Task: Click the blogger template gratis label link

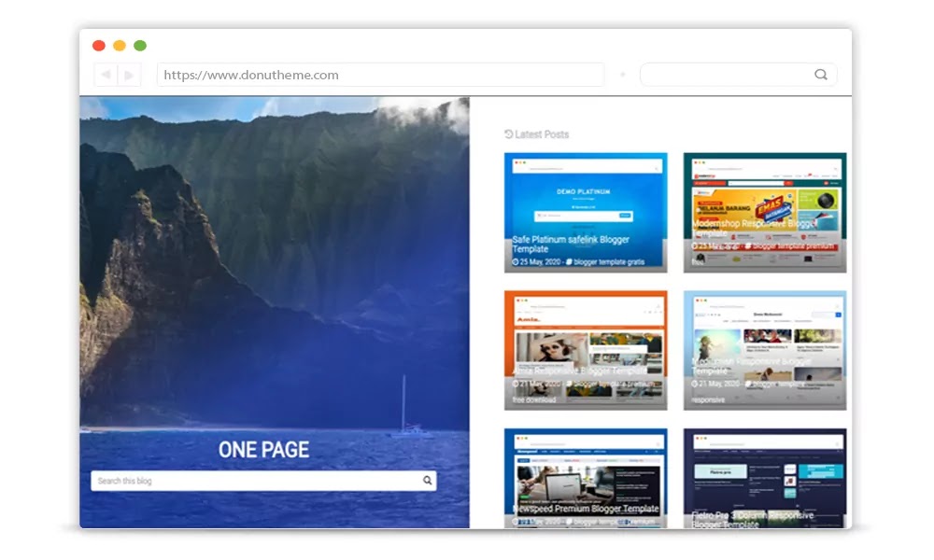Action: pos(609,262)
